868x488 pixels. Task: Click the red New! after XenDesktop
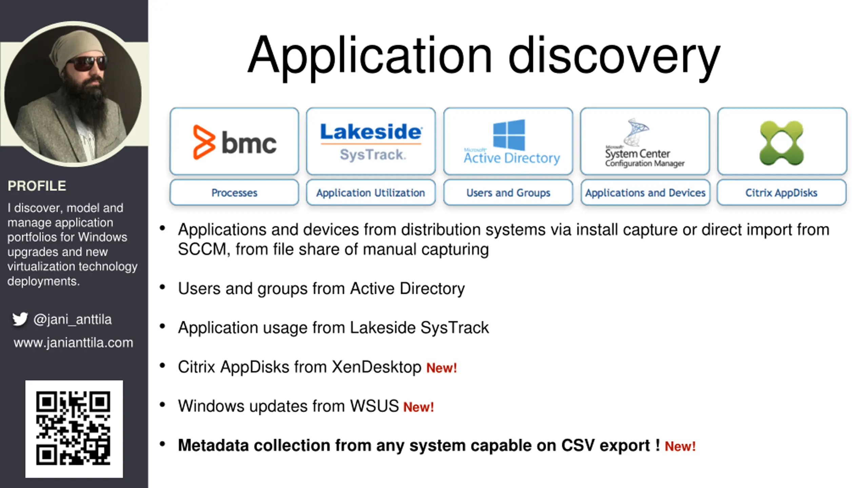pos(442,368)
